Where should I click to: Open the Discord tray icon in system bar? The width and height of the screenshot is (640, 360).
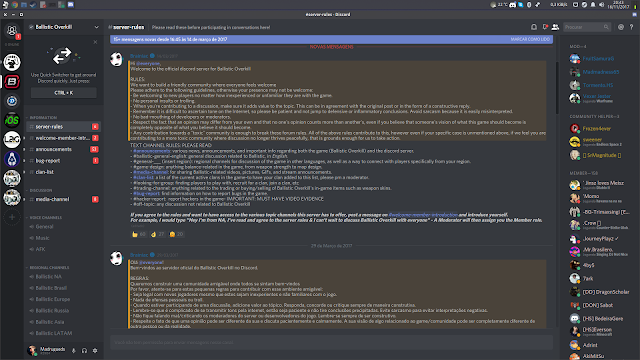pos(513,4)
